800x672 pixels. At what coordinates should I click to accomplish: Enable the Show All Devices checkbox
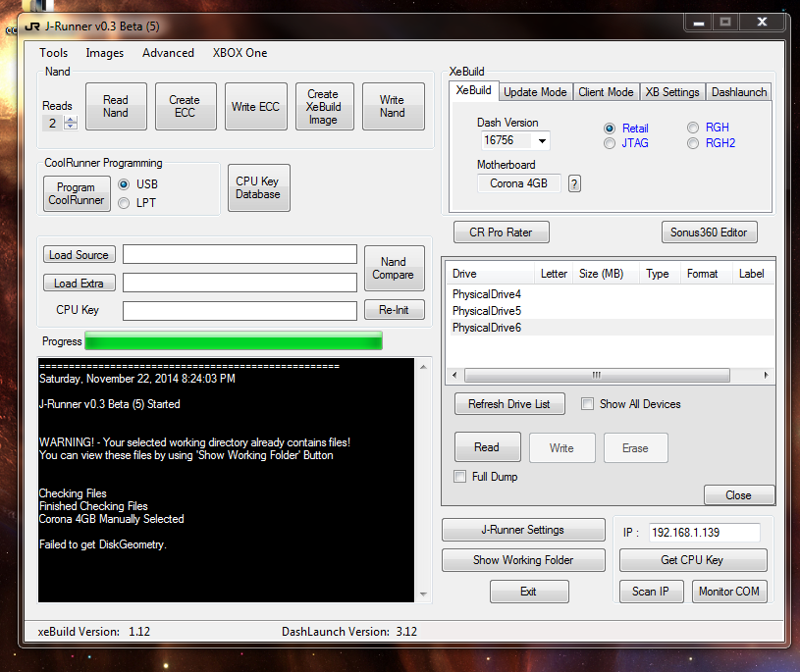[x=587, y=404]
